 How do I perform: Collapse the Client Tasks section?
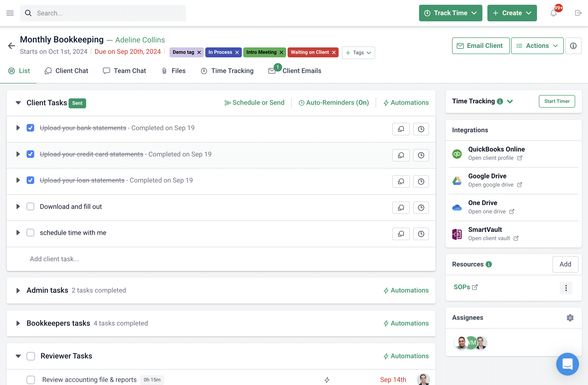pyautogui.click(x=18, y=103)
